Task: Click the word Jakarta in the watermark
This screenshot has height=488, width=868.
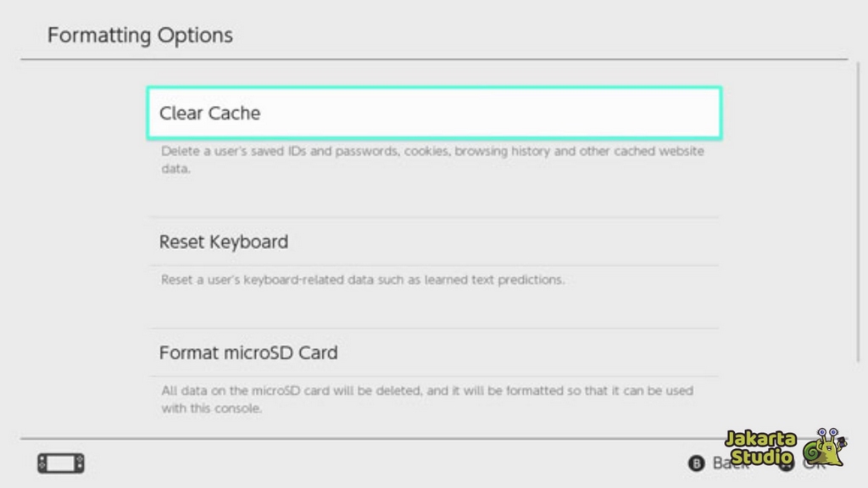Action: click(x=760, y=440)
